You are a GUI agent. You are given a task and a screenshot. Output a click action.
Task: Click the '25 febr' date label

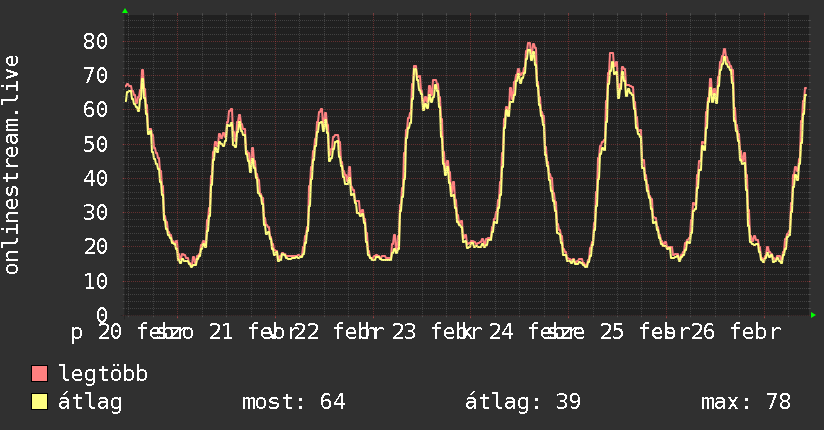645,332
